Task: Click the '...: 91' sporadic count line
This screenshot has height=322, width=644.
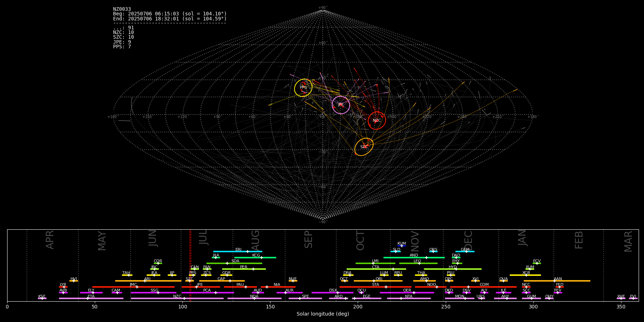Action: pyautogui.click(x=123, y=28)
